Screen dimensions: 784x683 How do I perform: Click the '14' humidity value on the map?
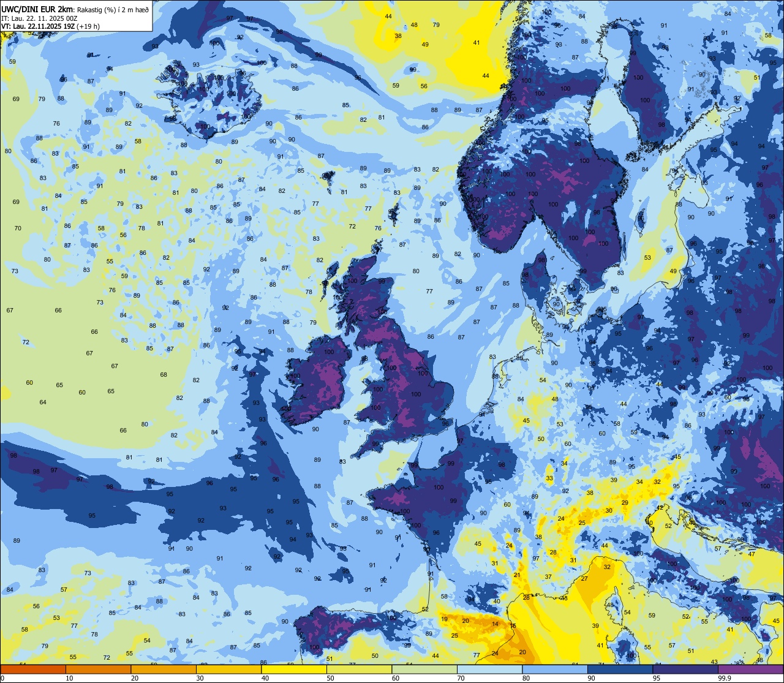pos(495,624)
